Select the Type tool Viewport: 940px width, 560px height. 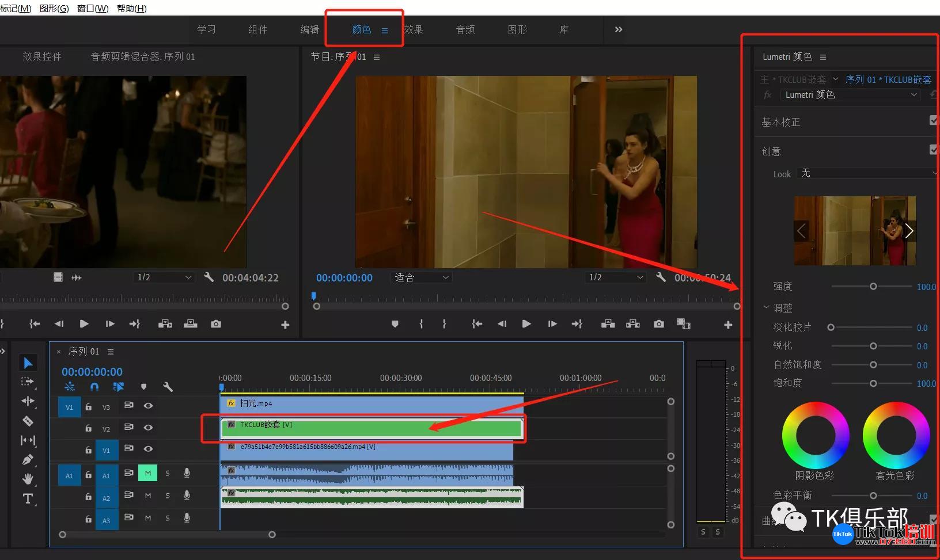[x=28, y=498]
